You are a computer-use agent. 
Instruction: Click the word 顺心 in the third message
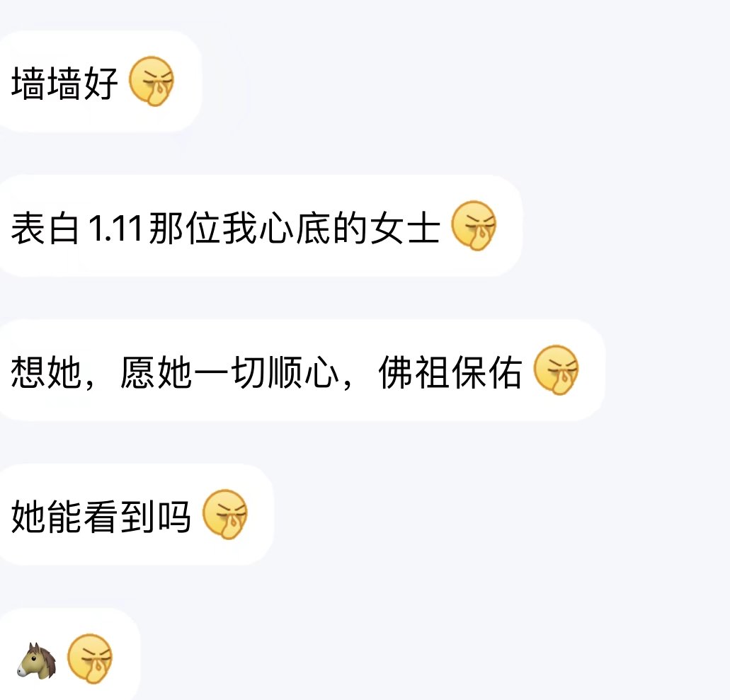[x=303, y=372]
